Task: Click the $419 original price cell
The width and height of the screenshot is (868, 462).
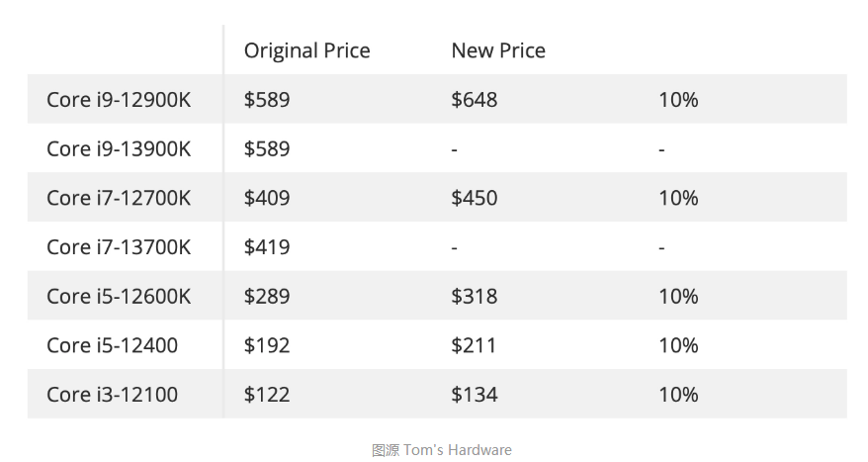Action: pos(267,247)
